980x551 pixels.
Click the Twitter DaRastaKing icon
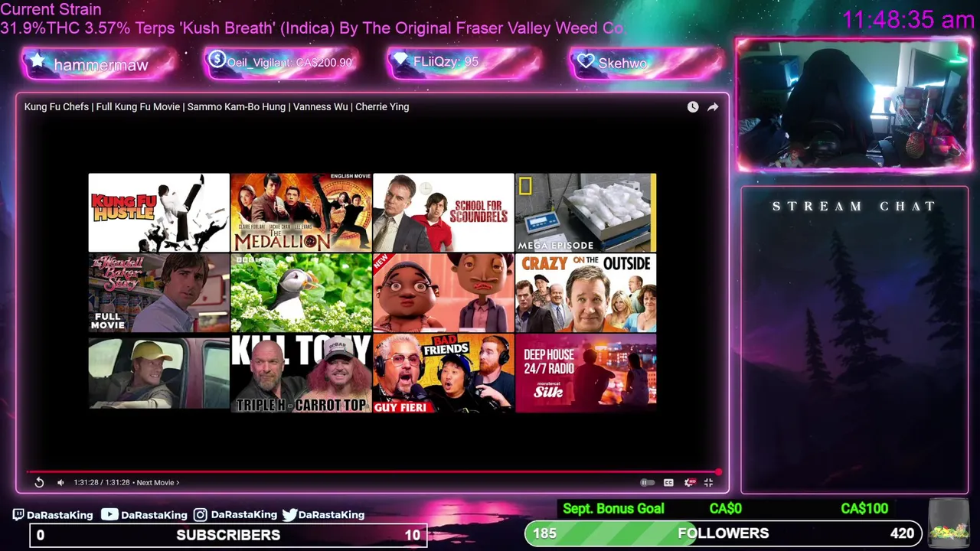tap(289, 514)
